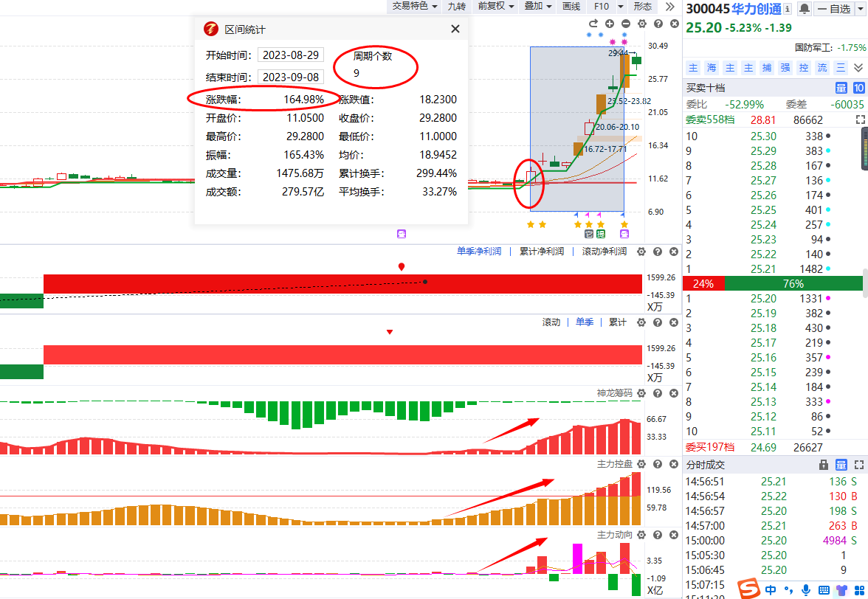Image resolution: width=868 pixels, height=599 pixels.
Task: Switch to 累计净利润 view
Action: (542, 251)
